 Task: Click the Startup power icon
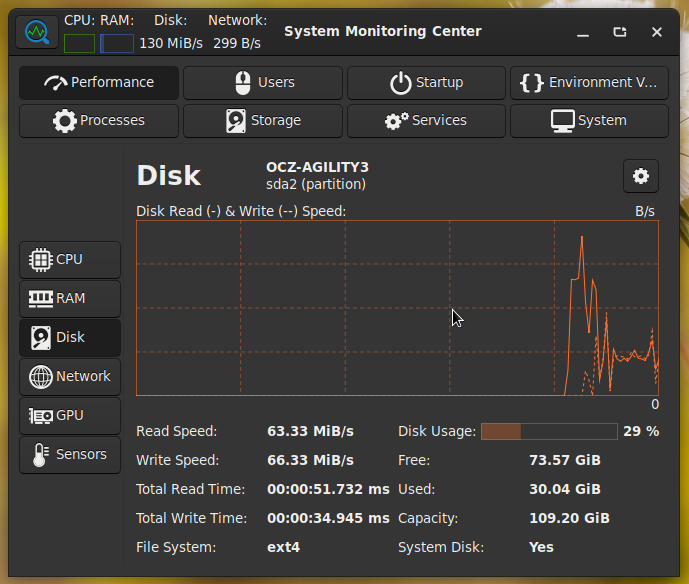(x=401, y=83)
